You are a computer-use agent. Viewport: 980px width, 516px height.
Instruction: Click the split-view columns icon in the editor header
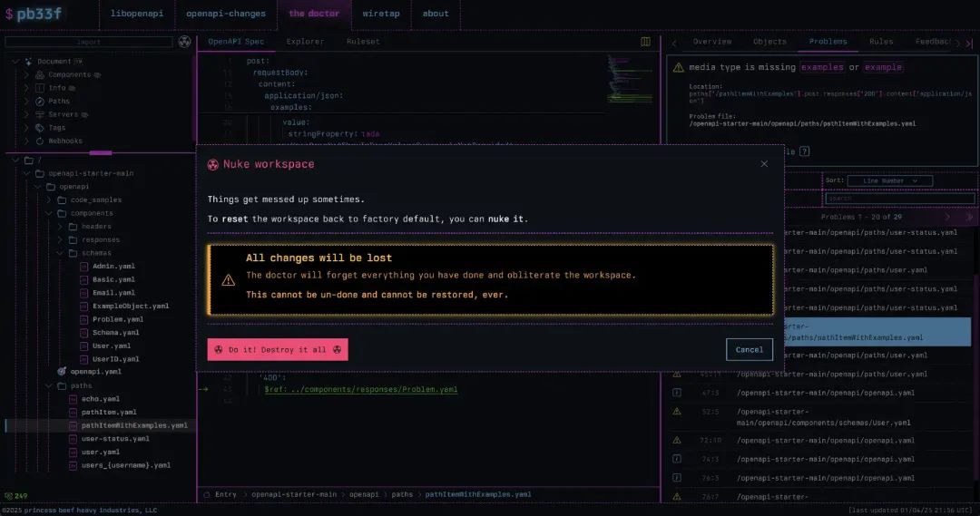click(x=645, y=42)
